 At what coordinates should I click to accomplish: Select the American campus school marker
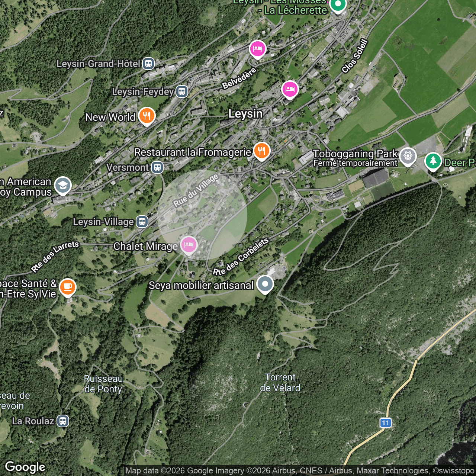[x=62, y=185]
